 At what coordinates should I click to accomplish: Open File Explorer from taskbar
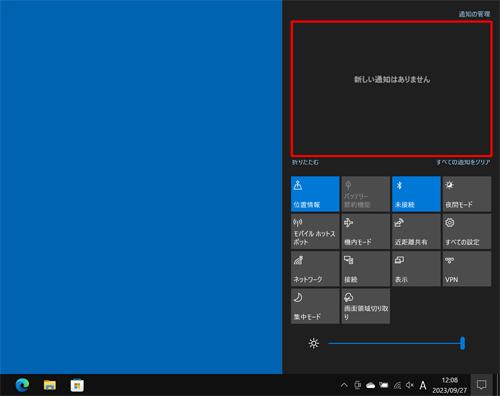(50, 385)
